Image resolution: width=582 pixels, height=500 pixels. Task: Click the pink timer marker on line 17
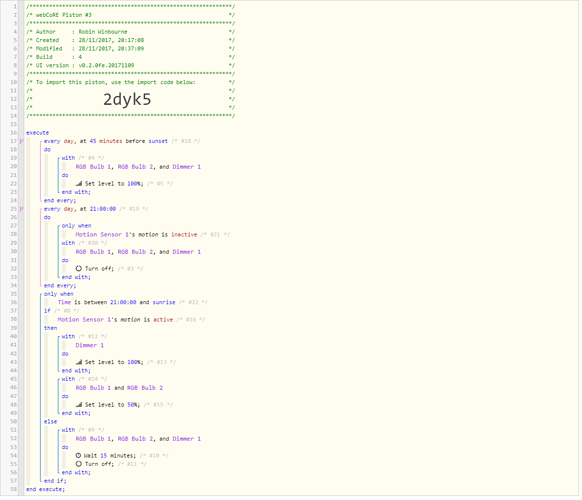pyautogui.click(x=22, y=141)
